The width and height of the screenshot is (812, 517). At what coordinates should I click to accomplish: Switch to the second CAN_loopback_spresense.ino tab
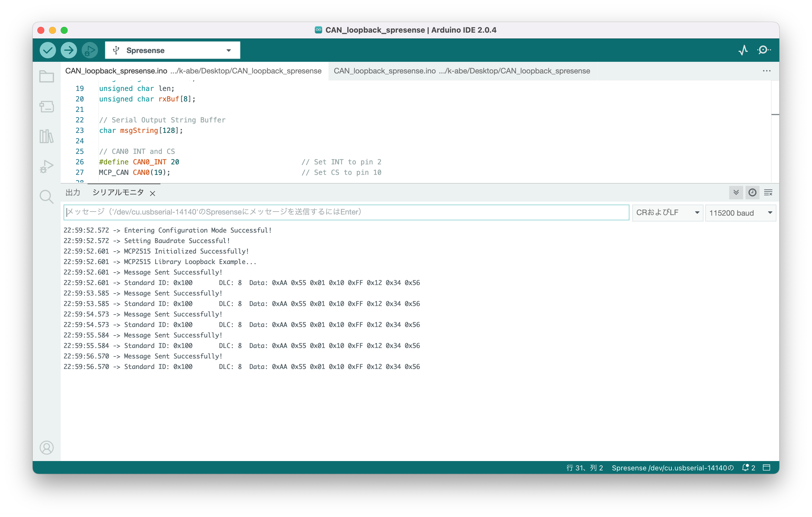461,71
